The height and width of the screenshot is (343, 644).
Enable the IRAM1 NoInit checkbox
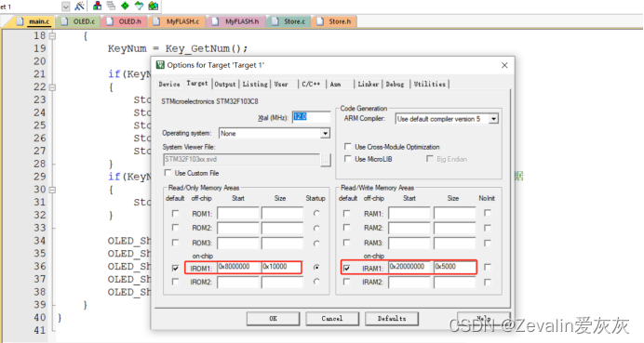[x=488, y=267]
